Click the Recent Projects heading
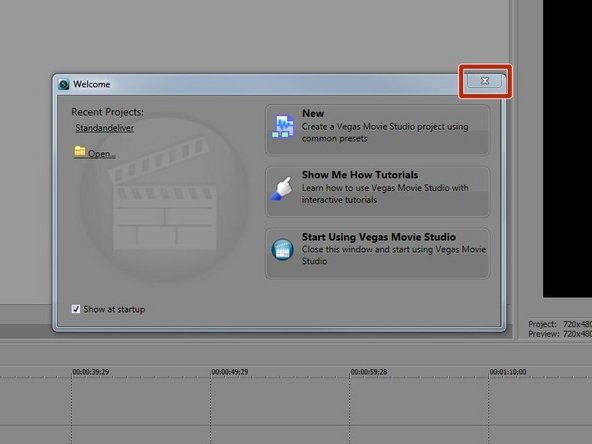The image size is (592, 444). click(x=108, y=112)
